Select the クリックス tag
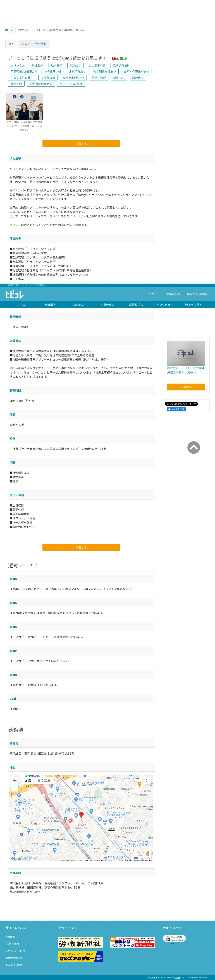 (x=18, y=65)
